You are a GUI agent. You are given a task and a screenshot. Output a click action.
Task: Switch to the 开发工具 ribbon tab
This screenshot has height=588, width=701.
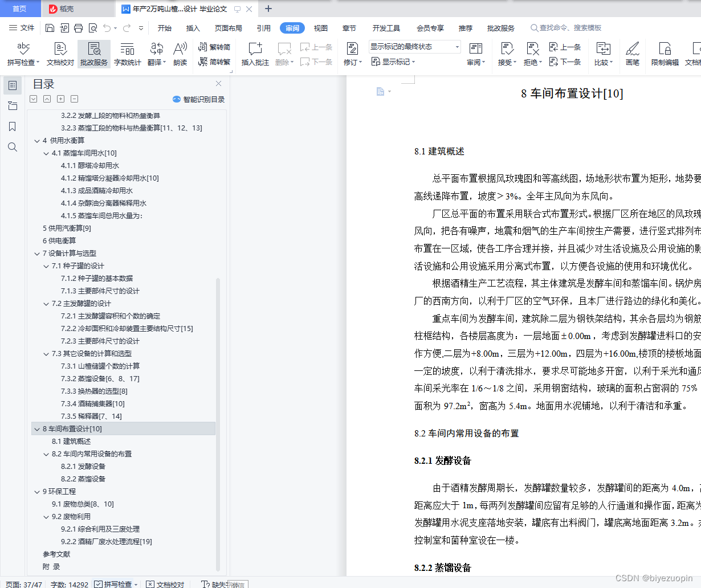pyautogui.click(x=386, y=28)
